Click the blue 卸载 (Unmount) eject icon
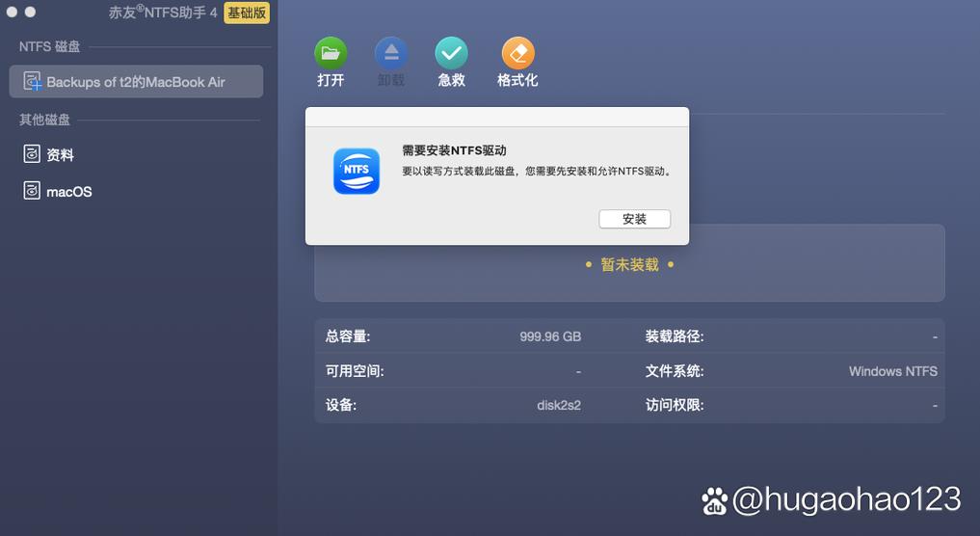The width and height of the screenshot is (980, 536). pyautogui.click(x=391, y=53)
